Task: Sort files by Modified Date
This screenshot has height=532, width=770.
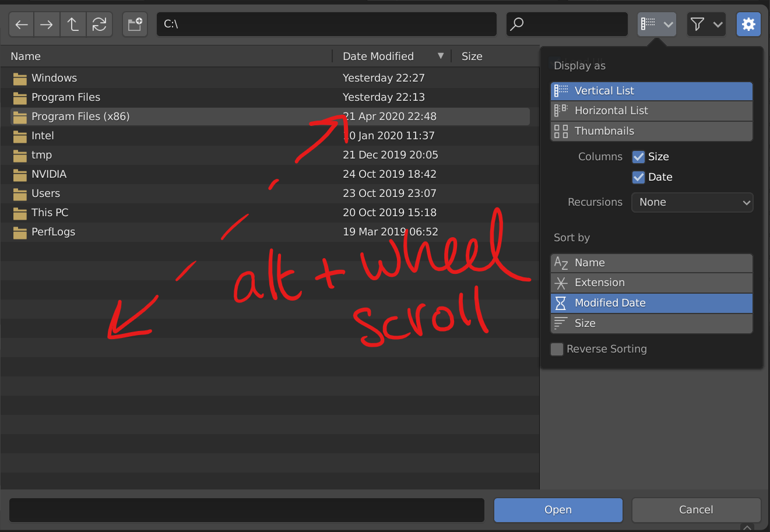Action: click(x=652, y=303)
